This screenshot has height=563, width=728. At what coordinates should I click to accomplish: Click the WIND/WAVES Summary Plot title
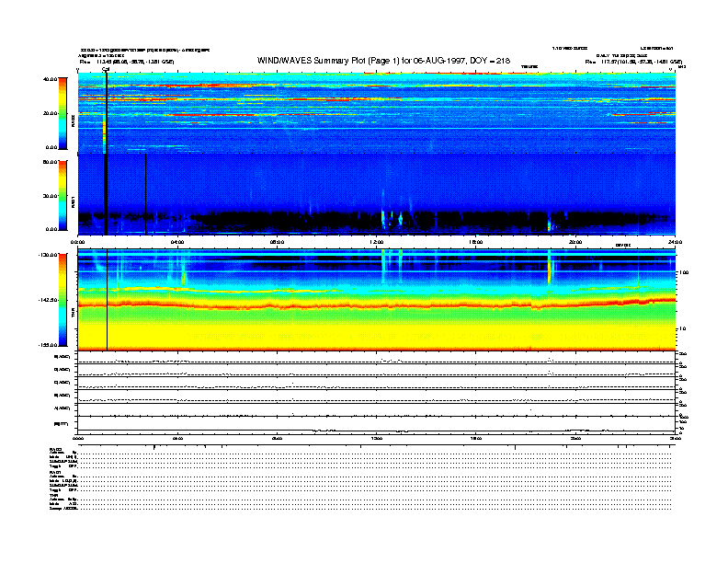pyautogui.click(x=383, y=61)
